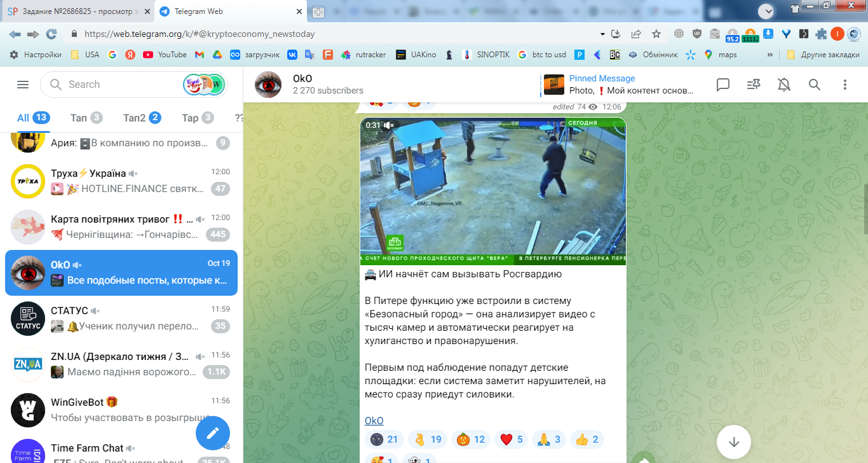The width and height of the screenshot is (868, 463).
Task: Create a new message with the pencil button
Action: coord(212,432)
